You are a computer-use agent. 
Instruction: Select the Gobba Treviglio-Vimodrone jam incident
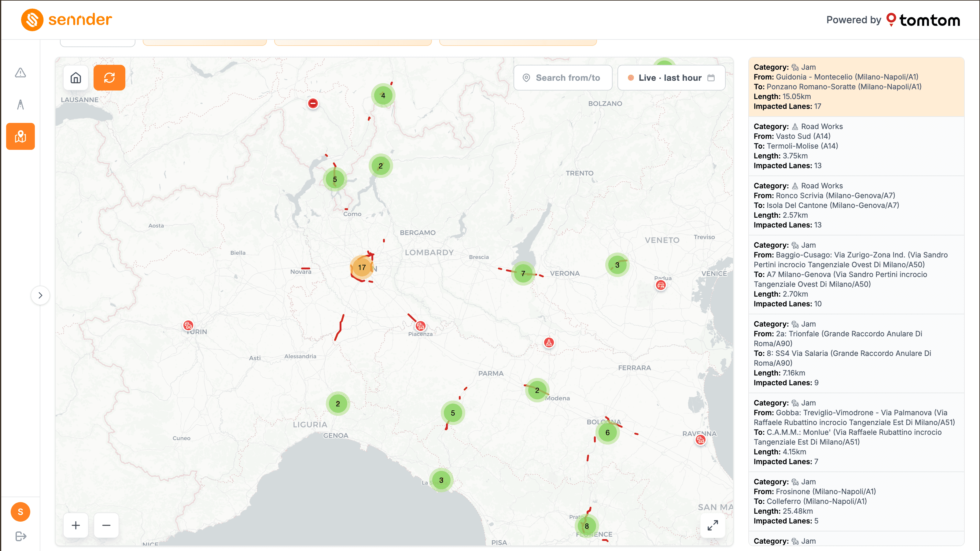(856, 432)
